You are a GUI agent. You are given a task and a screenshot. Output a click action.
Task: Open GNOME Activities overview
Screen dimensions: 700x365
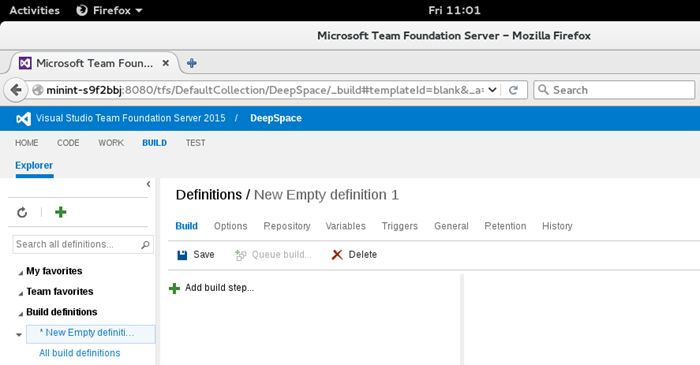pyautogui.click(x=34, y=10)
